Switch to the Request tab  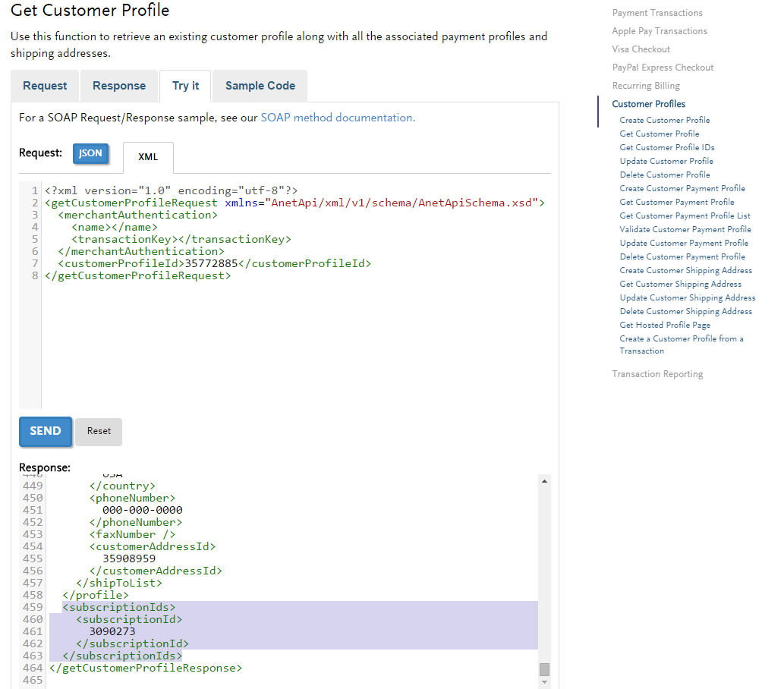(x=45, y=86)
